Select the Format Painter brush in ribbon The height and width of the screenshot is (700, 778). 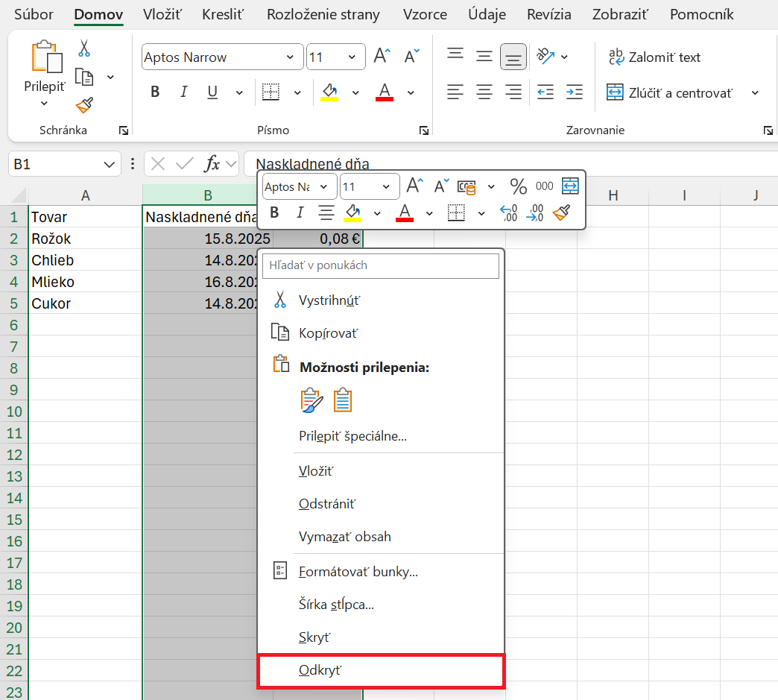(84, 105)
